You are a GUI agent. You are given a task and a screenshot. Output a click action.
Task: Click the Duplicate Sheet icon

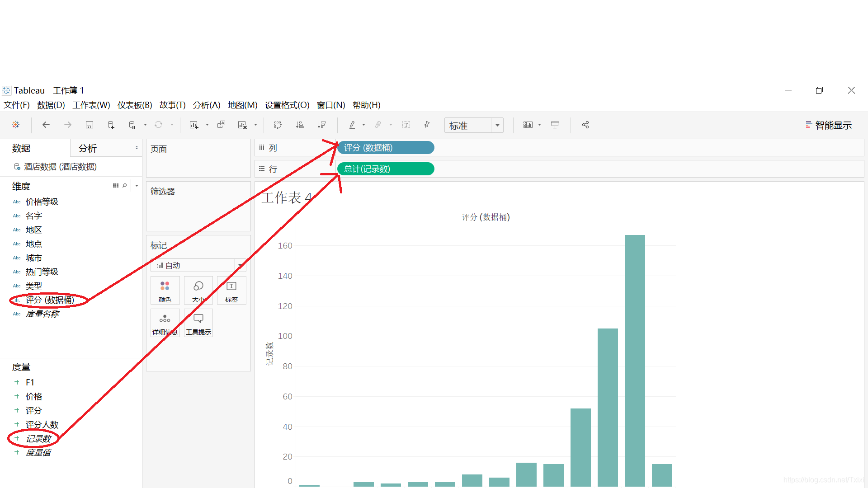tap(221, 125)
